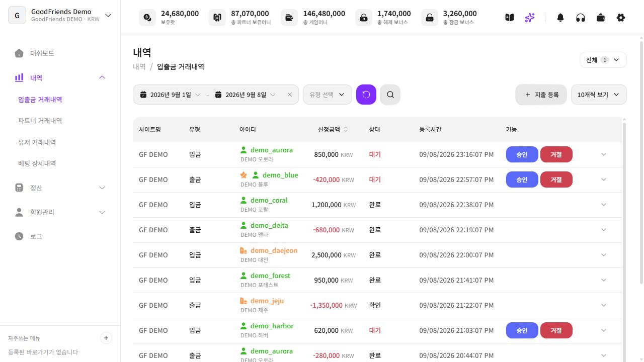This screenshot has height=362, width=644.
Task: Expand the demo_coral row details chevron
Action: 604,205
